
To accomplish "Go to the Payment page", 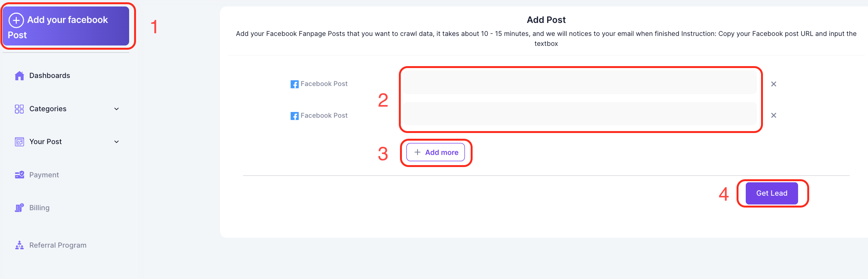I will pos(44,175).
